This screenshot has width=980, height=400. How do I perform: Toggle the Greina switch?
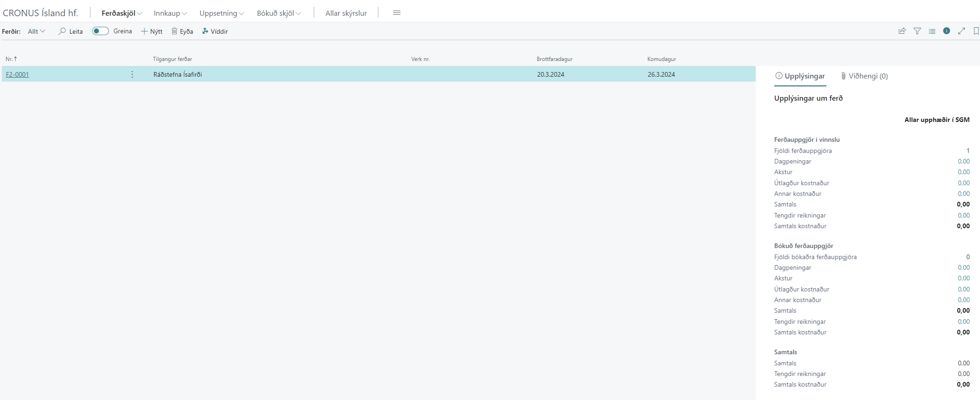(x=100, y=31)
